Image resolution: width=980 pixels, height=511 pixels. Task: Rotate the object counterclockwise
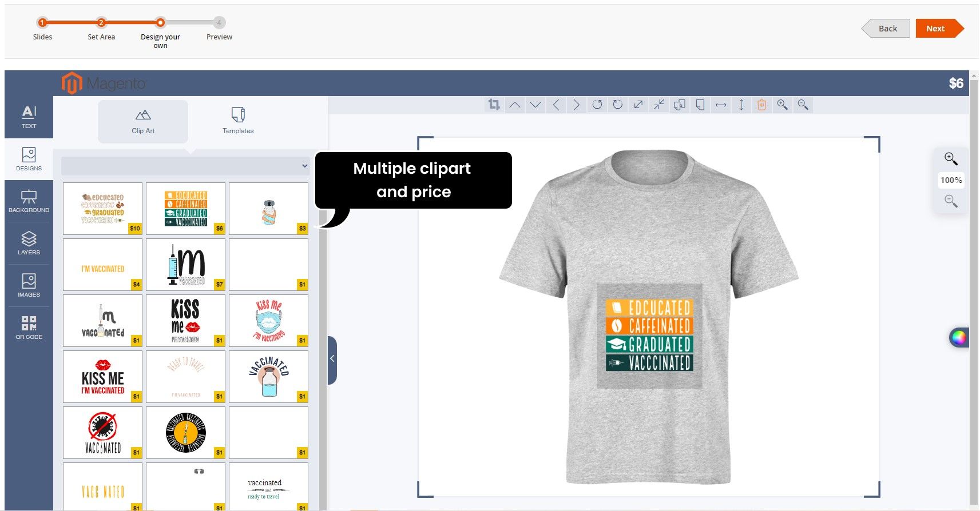click(597, 105)
